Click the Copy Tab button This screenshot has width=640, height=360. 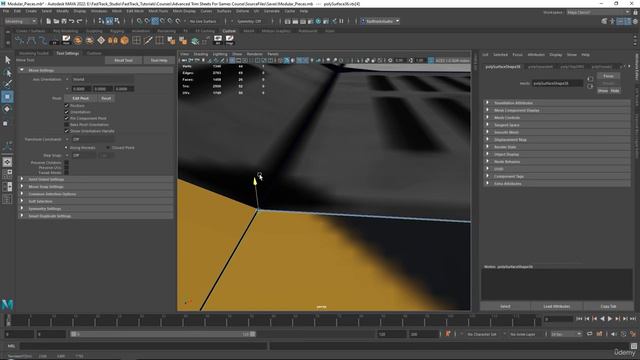click(x=608, y=306)
